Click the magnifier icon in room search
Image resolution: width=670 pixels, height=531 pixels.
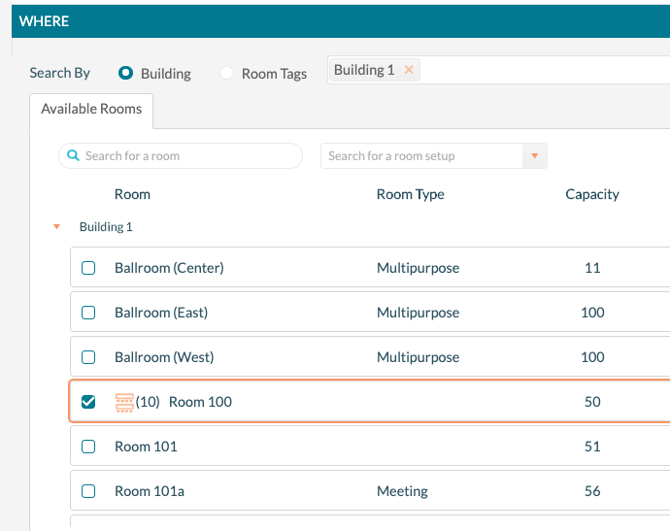tap(74, 156)
